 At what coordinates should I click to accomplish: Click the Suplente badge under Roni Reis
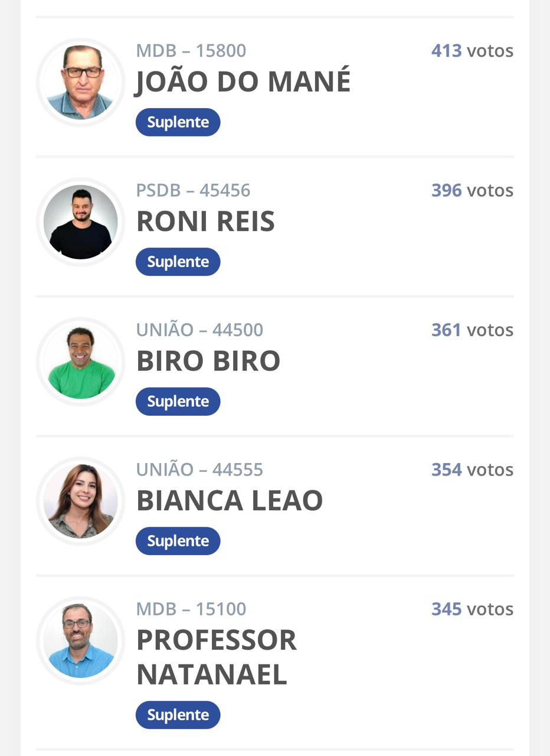(178, 262)
